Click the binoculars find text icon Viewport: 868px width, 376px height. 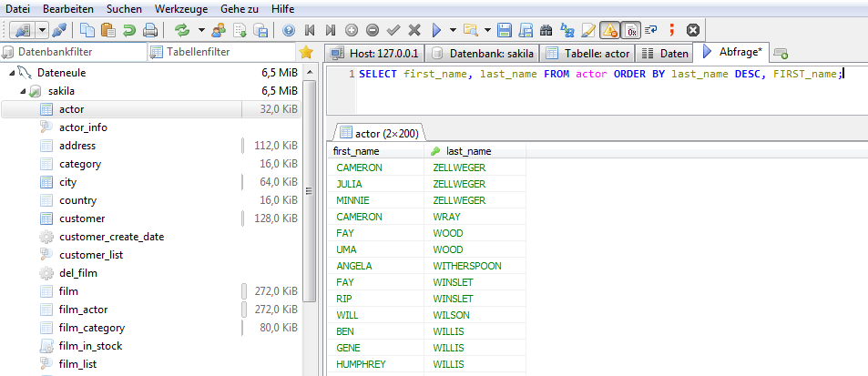(546, 30)
